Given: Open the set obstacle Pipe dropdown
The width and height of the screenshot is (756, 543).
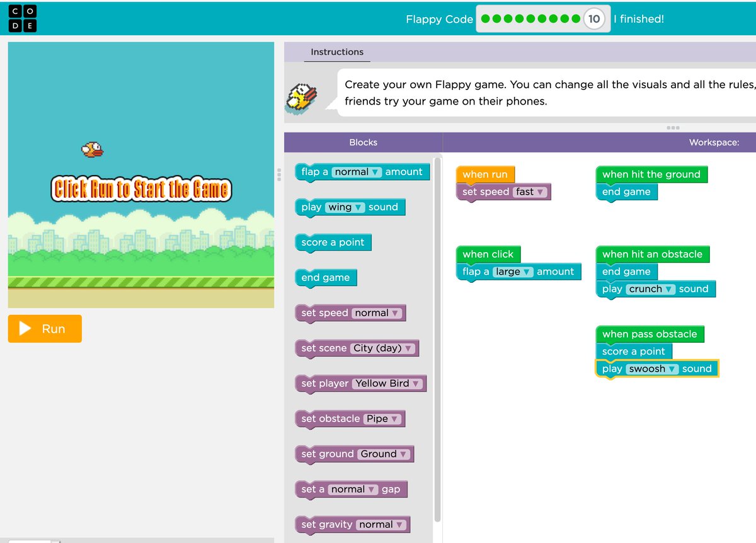Looking at the screenshot, I should (382, 419).
